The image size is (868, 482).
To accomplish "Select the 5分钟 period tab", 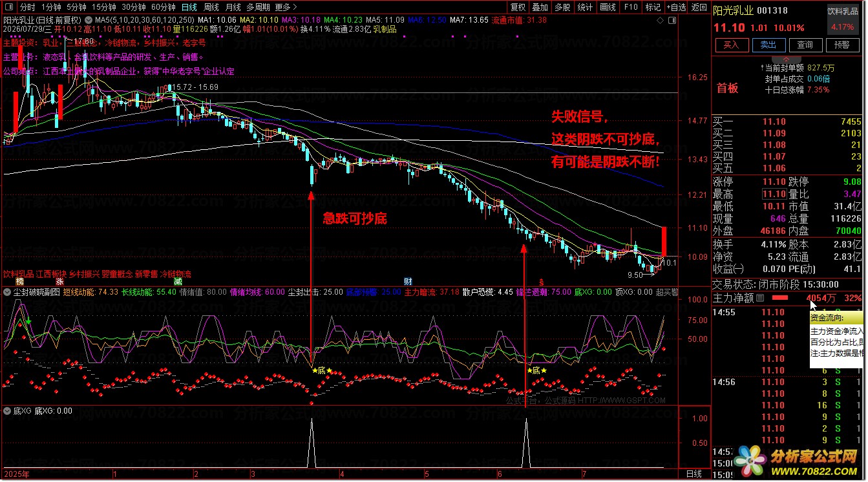I will tap(76, 7).
